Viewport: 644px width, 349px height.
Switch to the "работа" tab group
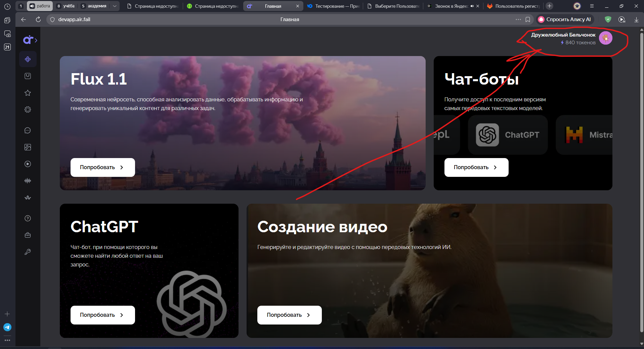40,6
